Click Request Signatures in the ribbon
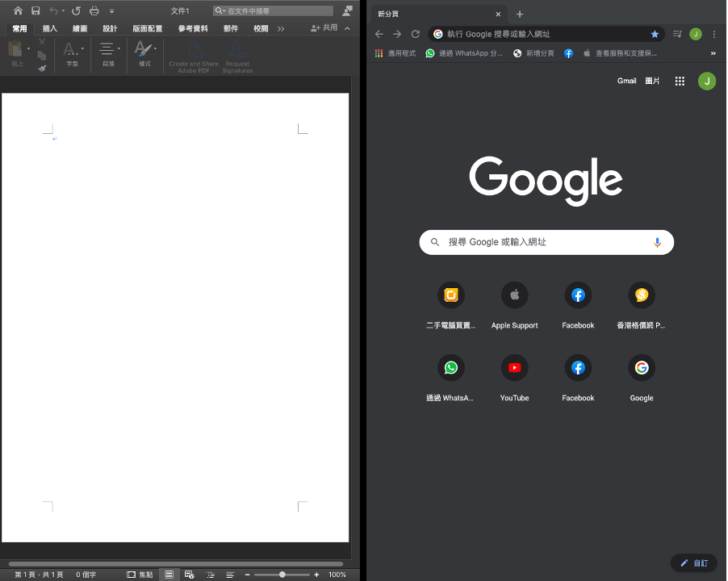Screen dimensions: 728x581 point(237,57)
